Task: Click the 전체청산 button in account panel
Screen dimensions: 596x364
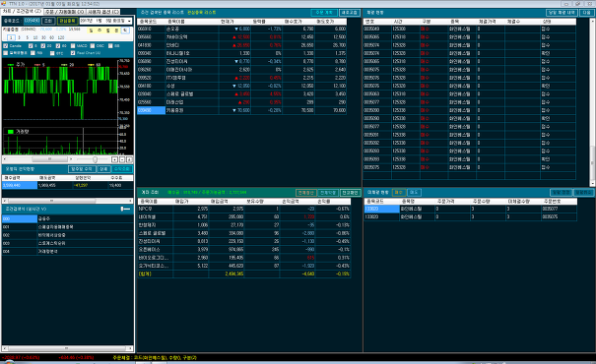Action: (305, 193)
